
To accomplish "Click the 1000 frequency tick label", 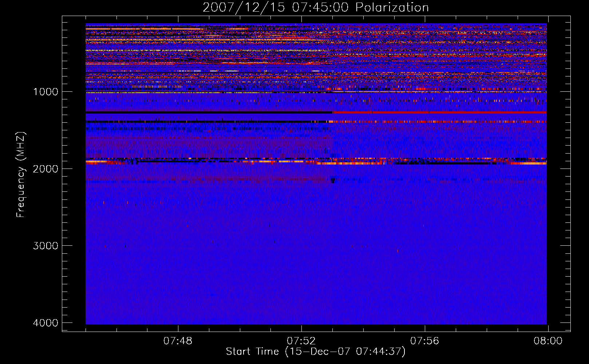I will (46, 92).
